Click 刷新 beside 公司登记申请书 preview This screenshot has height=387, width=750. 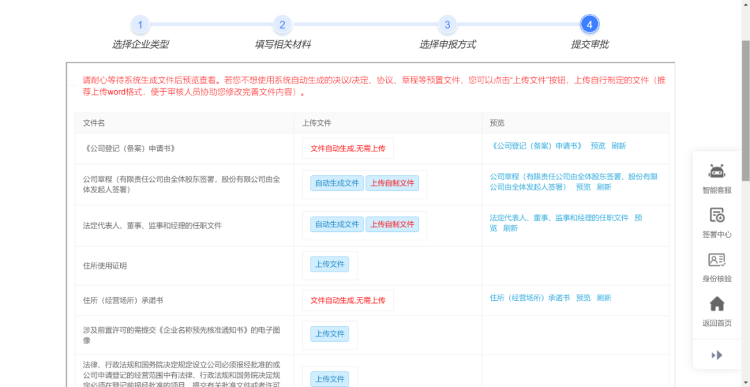tap(618, 146)
